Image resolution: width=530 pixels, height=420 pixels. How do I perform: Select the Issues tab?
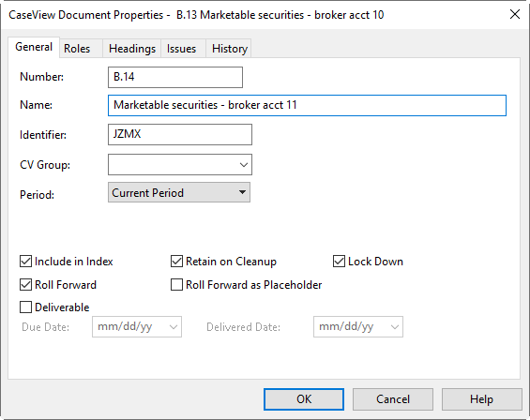coord(181,49)
